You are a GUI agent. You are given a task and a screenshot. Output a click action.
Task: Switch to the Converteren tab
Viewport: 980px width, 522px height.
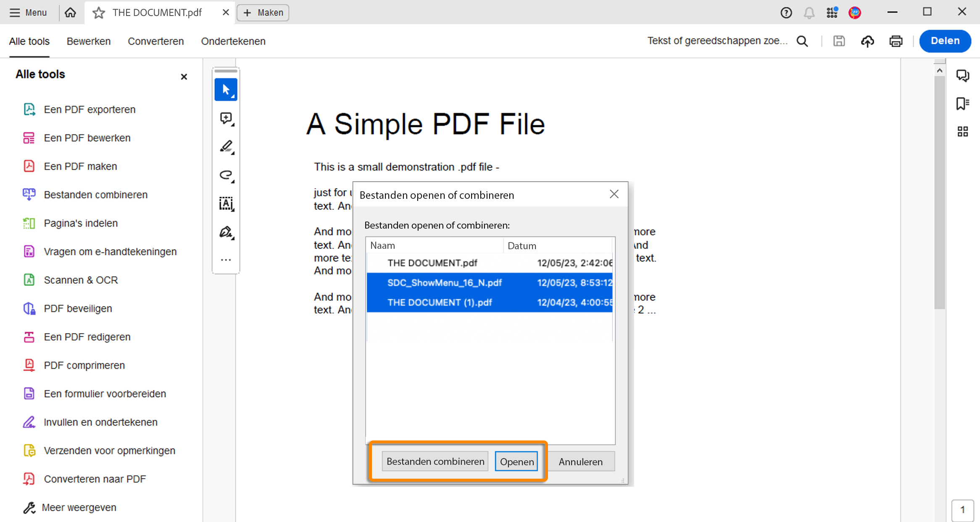155,41
